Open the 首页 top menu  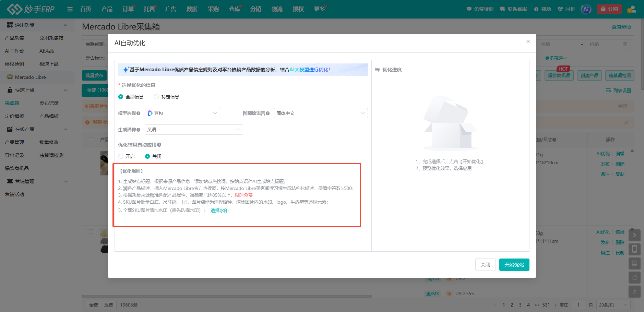[86, 9]
